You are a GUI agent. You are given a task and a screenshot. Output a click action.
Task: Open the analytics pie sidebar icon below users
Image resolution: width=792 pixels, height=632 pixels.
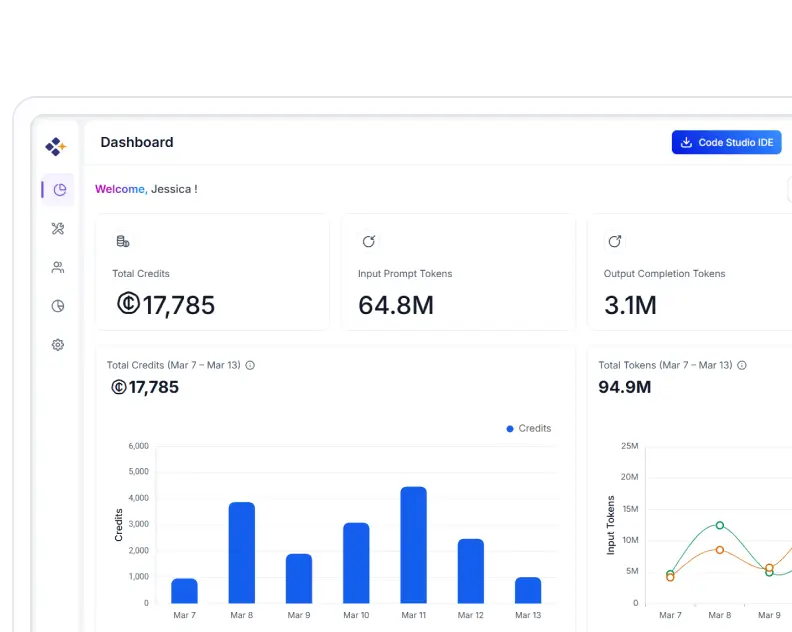58,306
